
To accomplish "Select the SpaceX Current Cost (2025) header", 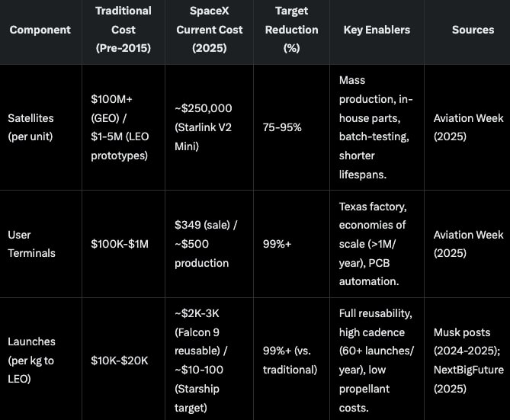I will (209, 30).
